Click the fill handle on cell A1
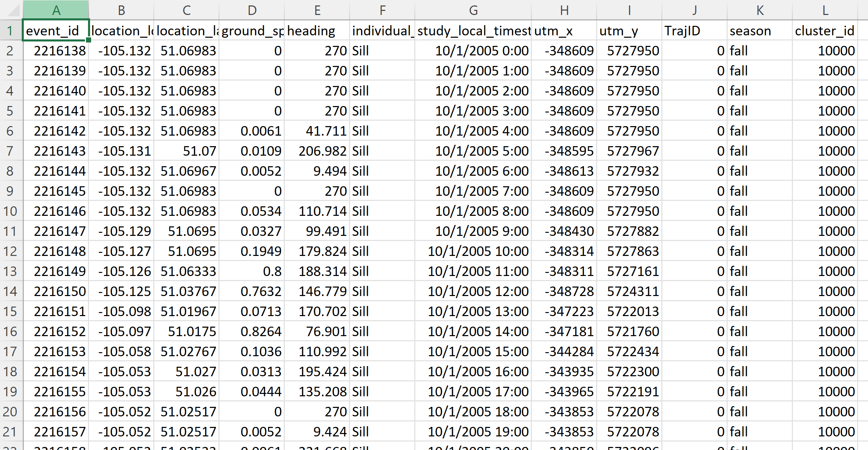868x450 pixels. pyautogui.click(x=88, y=40)
